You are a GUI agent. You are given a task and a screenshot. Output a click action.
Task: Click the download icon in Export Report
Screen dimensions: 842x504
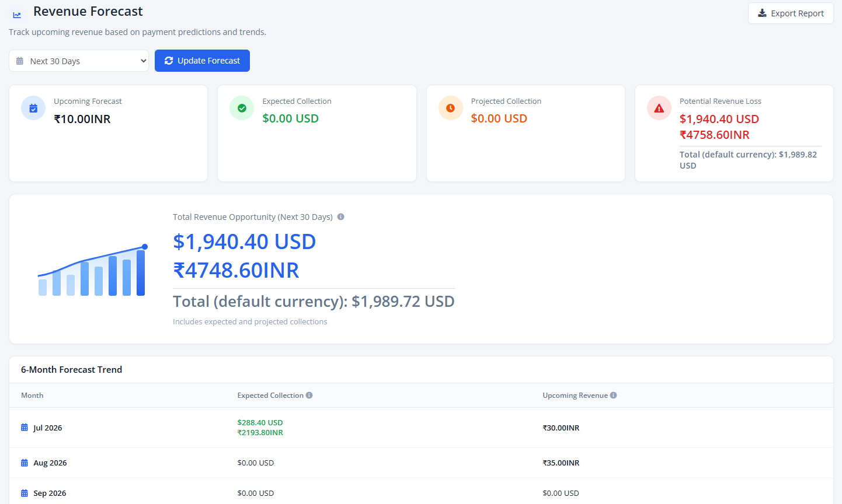pyautogui.click(x=762, y=13)
